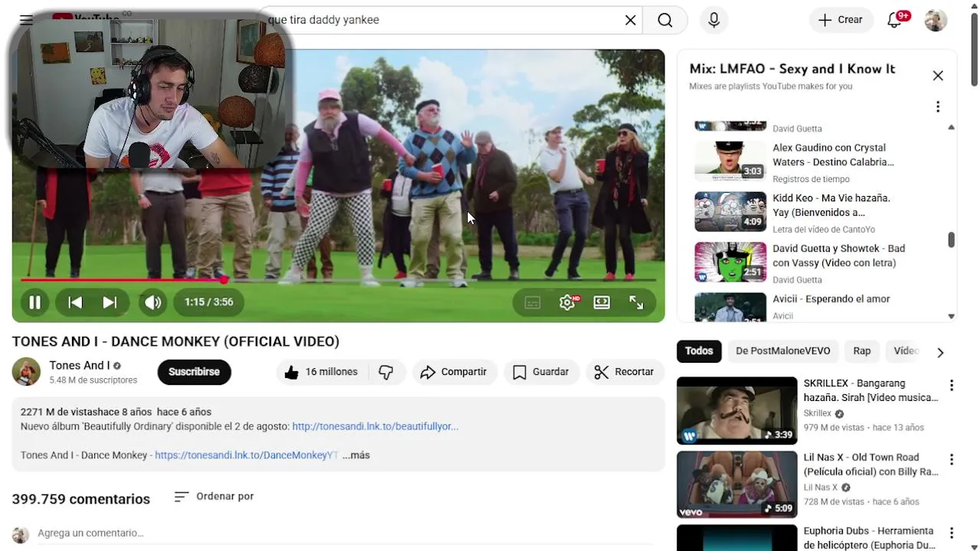This screenshot has height=551, width=980.
Task: Open the mix playlist options menu
Action: (938, 107)
